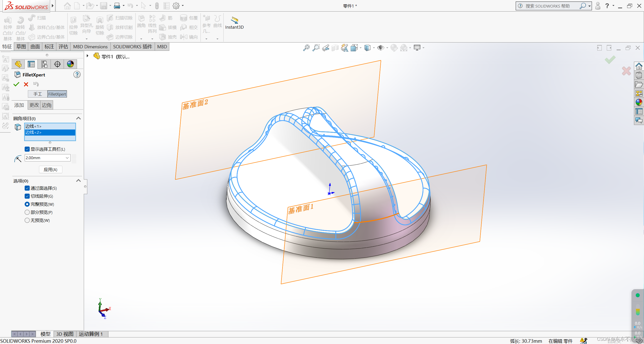Click Zoom to Fit magnifier icon
The image size is (644, 344).
[x=306, y=48]
